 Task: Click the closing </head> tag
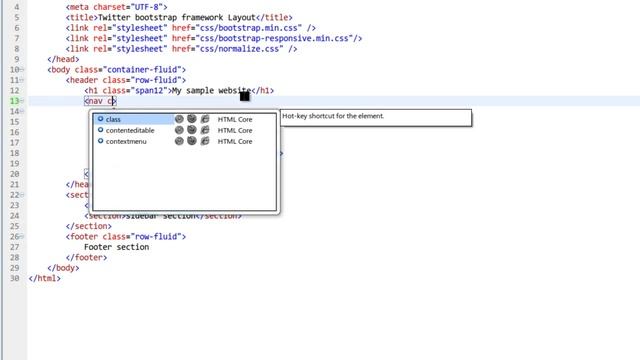pyautogui.click(x=63, y=59)
